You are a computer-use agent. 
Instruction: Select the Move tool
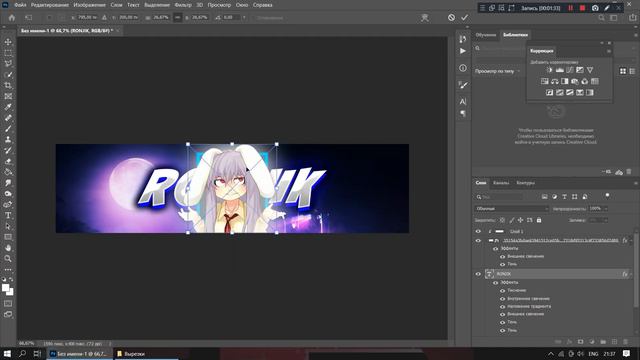[x=8, y=42]
